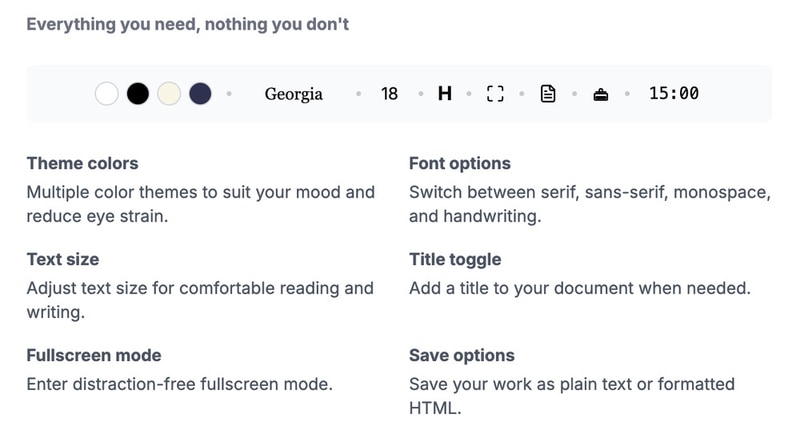Click the "Title toggle" feature heading

click(x=455, y=259)
